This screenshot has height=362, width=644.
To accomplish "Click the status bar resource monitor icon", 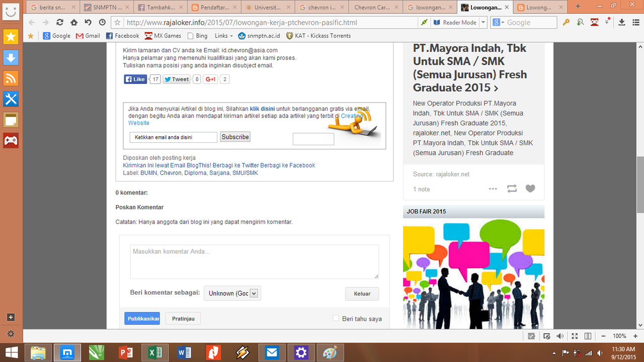I will (532, 336).
